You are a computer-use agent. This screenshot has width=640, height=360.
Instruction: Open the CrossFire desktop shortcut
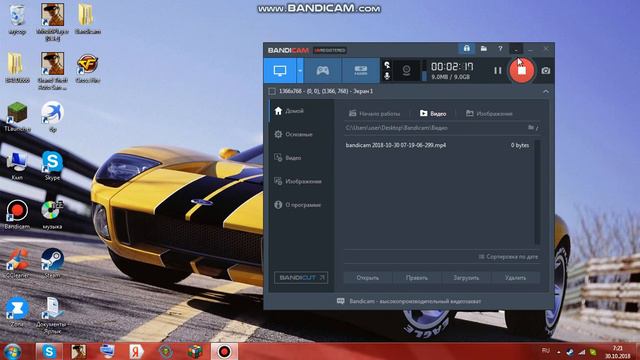87,68
